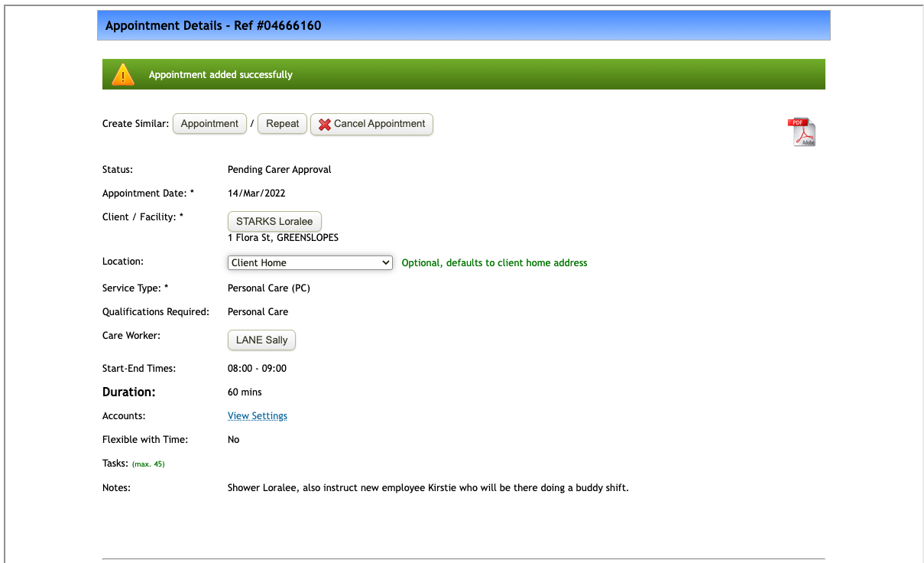Image resolution: width=924 pixels, height=563 pixels.
Task: Create a Repeat appointment
Action: [x=282, y=123]
